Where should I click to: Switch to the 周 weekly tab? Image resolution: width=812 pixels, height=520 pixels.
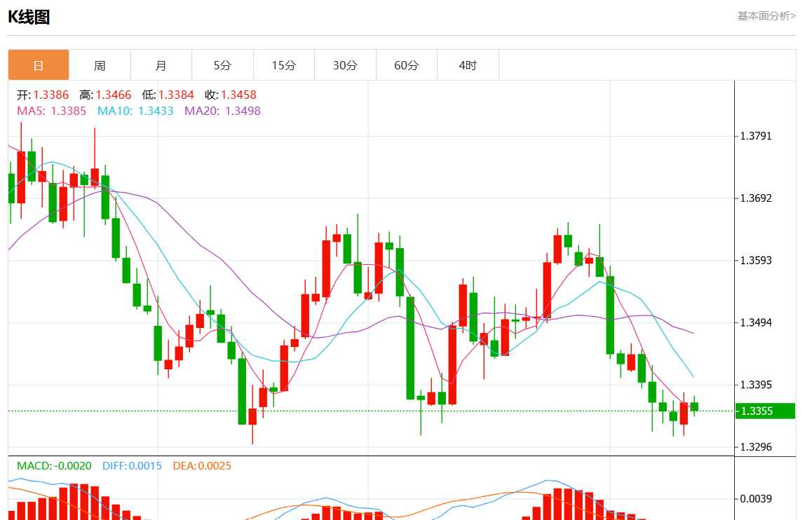tap(100, 65)
